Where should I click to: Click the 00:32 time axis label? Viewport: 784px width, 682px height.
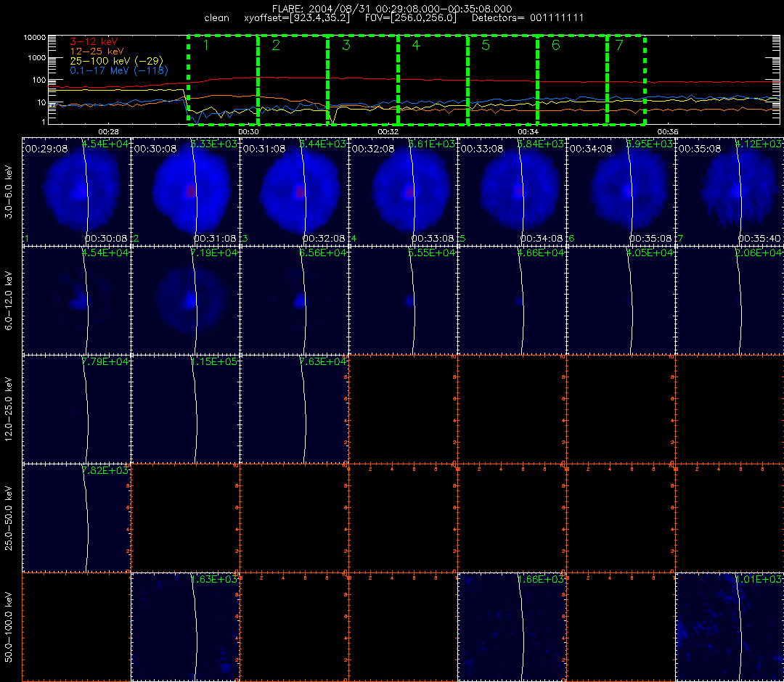(388, 131)
